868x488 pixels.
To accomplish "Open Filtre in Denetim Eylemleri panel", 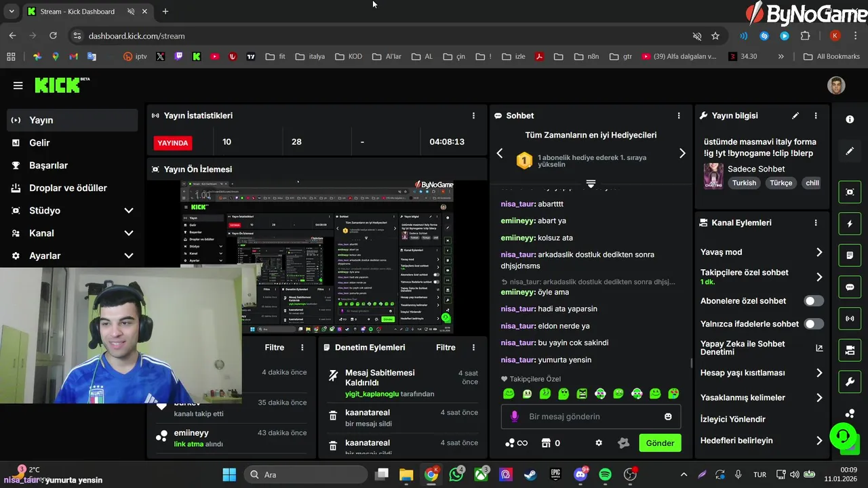I will coord(446,347).
